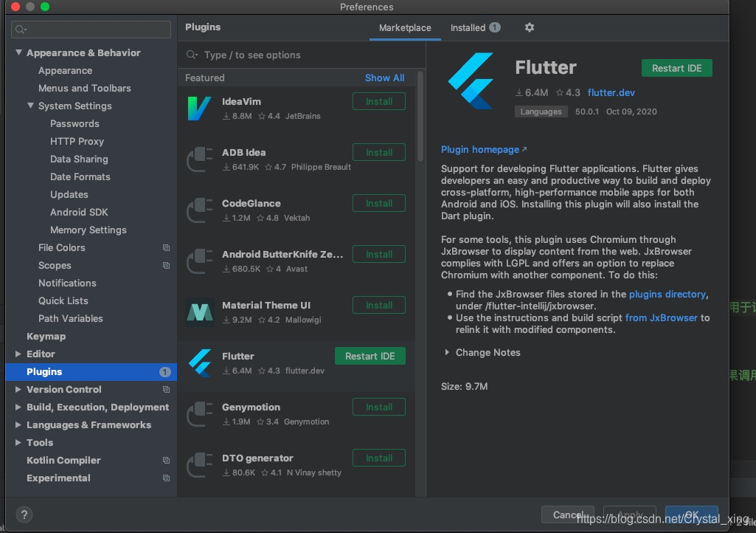Screen dimensions: 756x533
Task: Click the Kotlin Compiler project-level icon
Action: [x=167, y=461]
